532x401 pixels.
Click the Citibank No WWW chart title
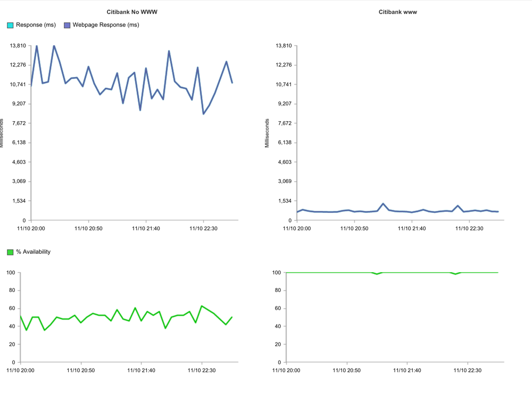(132, 12)
